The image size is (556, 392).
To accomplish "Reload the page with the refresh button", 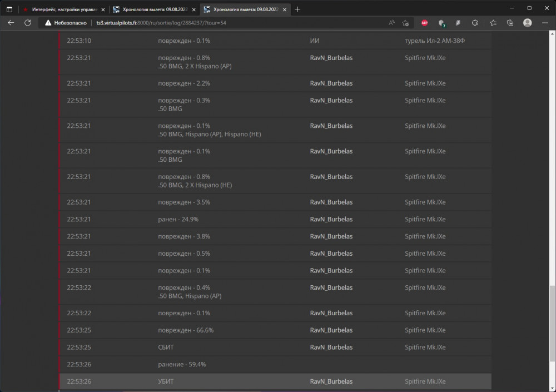I will coord(27,23).
